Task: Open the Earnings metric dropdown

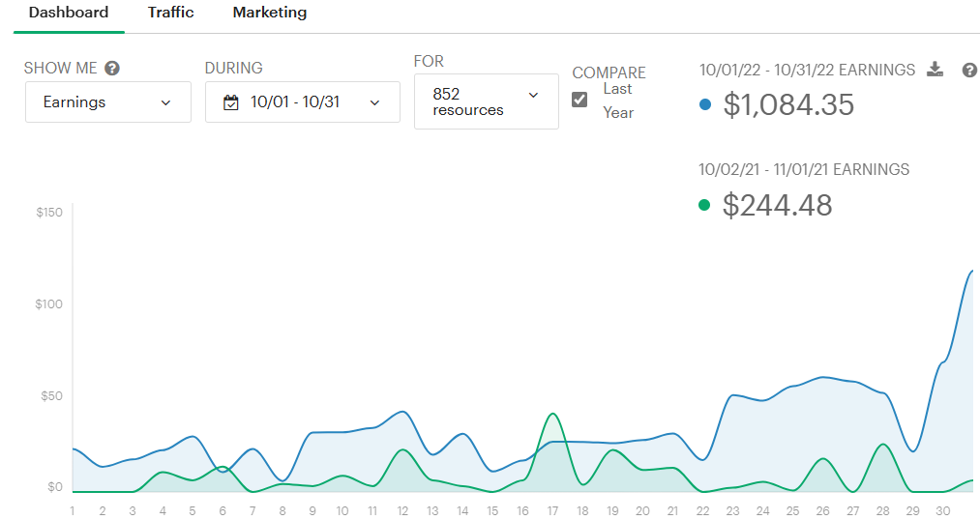Action: 107,102
